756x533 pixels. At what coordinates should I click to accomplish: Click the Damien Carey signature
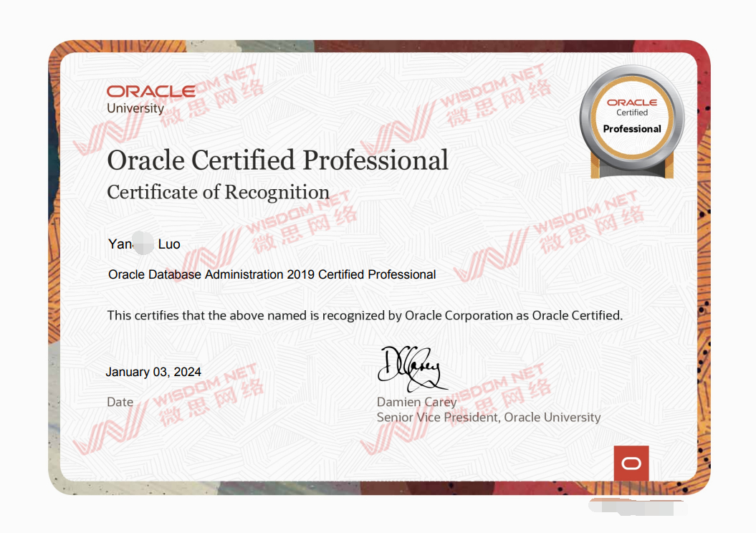(x=412, y=369)
